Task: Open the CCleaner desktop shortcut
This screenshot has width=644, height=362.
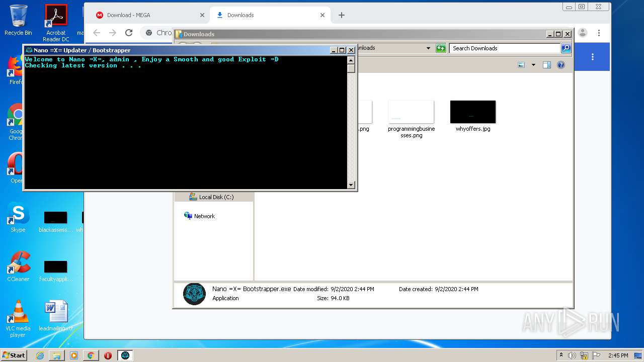Action: (18, 266)
